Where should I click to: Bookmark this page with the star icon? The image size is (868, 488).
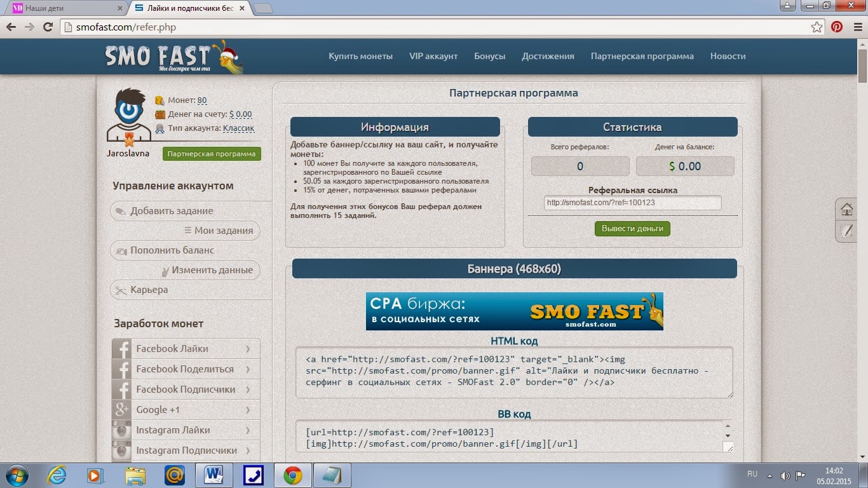coord(817,27)
